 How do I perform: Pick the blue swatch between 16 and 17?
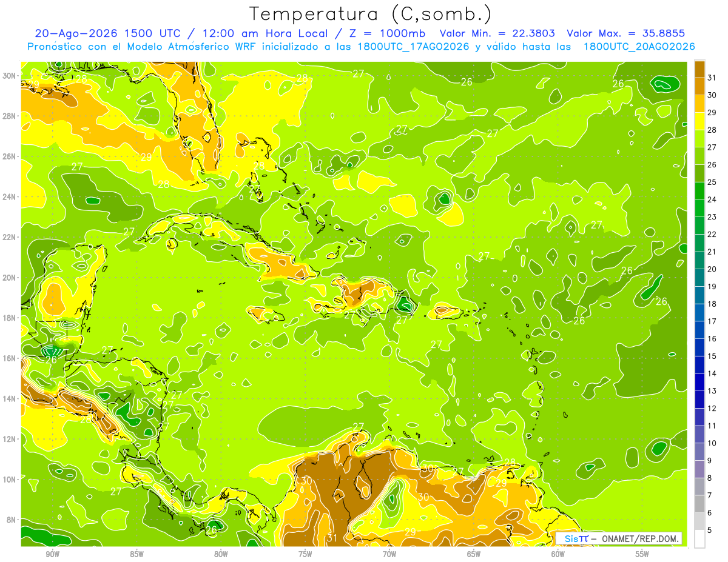pyautogui.click(x=699, y=330)
